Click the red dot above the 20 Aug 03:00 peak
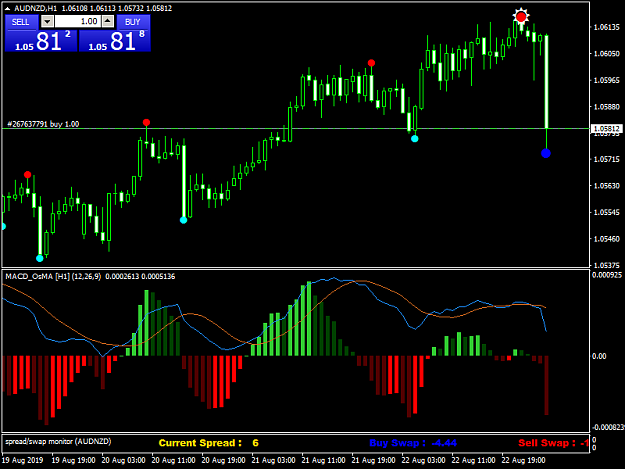Image resolution: width=625 pixels, height=469 pixels. (146, 122)
